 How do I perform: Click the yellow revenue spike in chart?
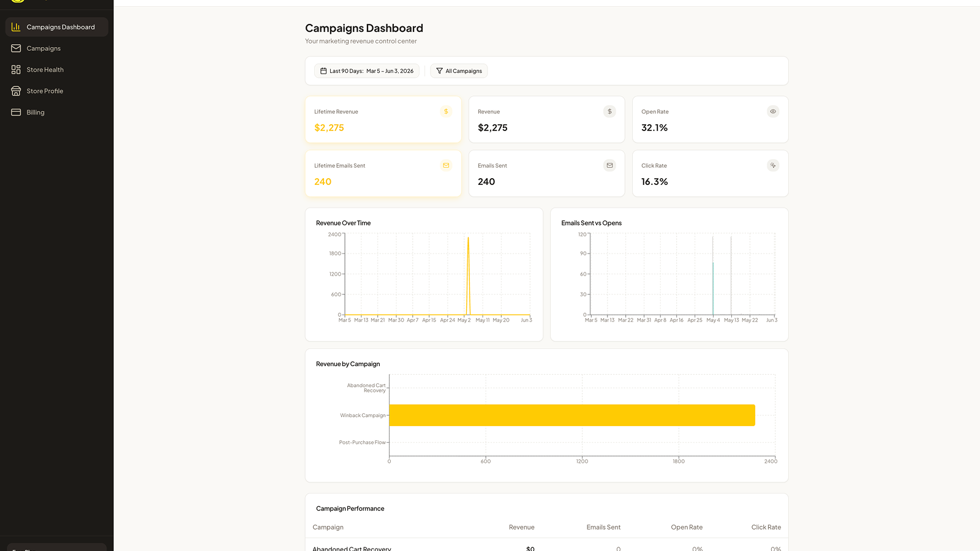click(x=469, y=275)
